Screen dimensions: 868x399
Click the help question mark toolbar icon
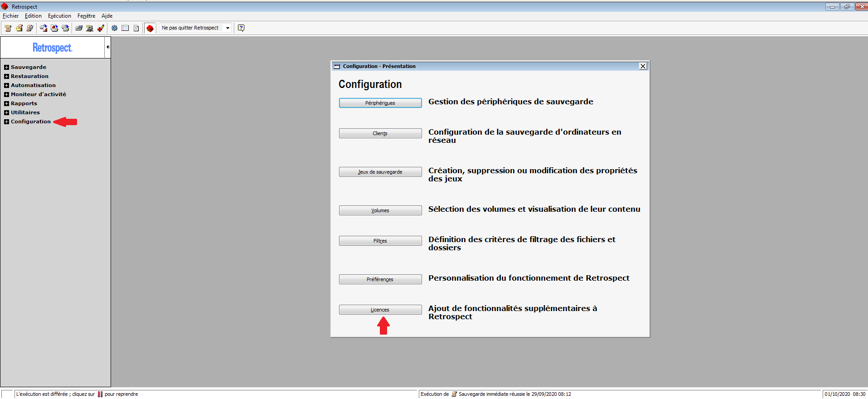click(241, 28)
